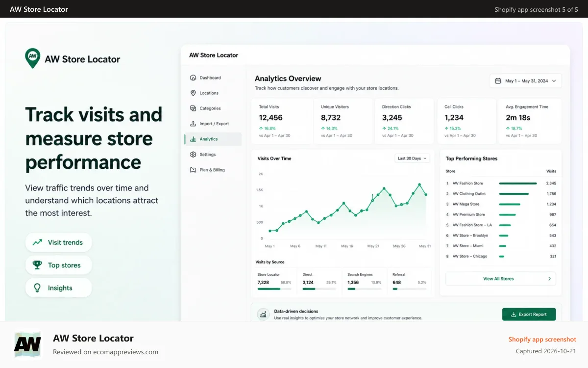Click the Direct source progress bar
The image size is (588, 368).
point(319,289)
